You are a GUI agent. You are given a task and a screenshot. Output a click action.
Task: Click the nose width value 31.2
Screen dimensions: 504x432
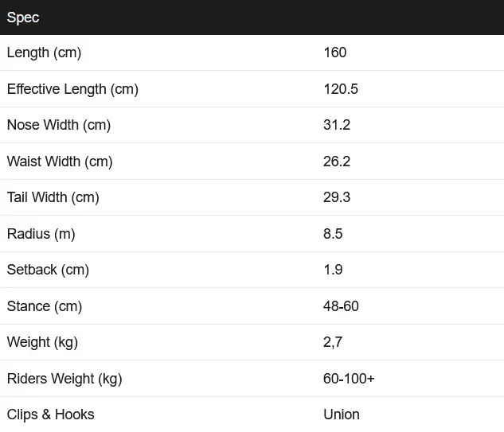(337, 125)
